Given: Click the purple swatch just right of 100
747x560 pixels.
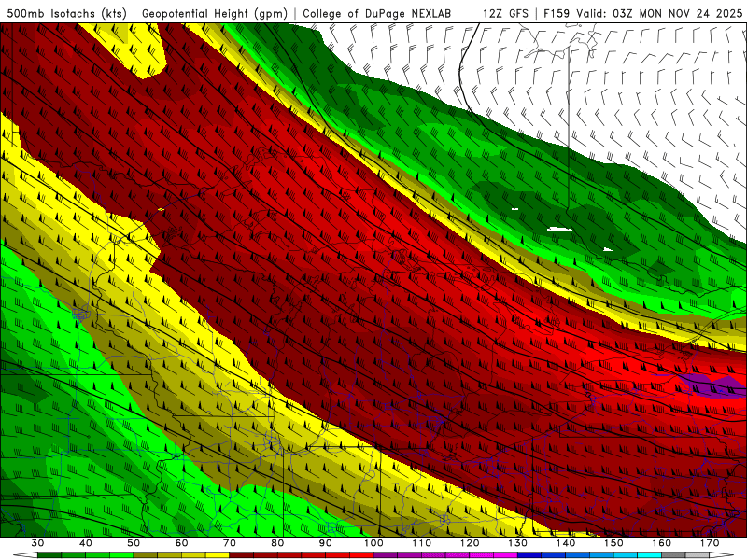Looking at the screenshot, I should [386, 555].
